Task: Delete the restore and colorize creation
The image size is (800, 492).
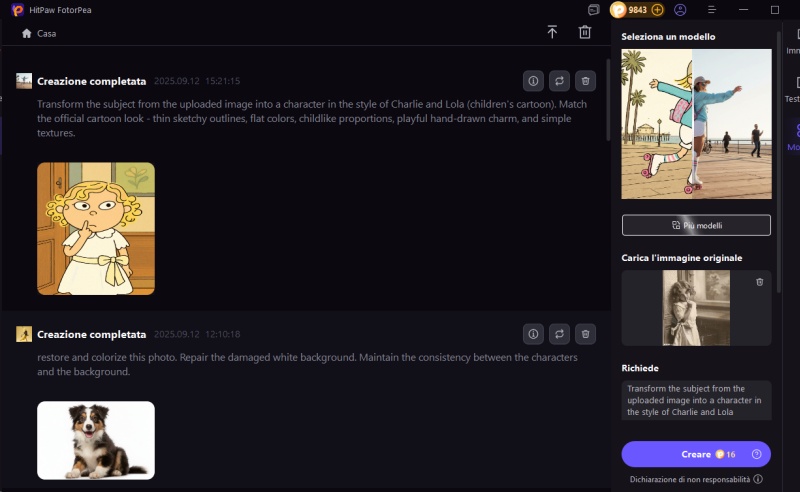Action: pyautogui.click(x=585, y=334)
